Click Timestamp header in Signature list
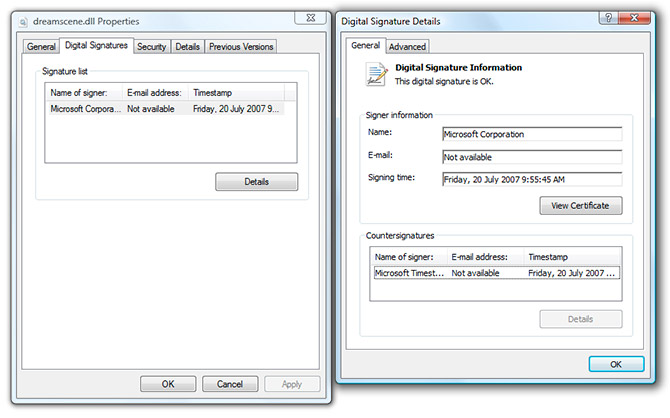 point(236,93)
